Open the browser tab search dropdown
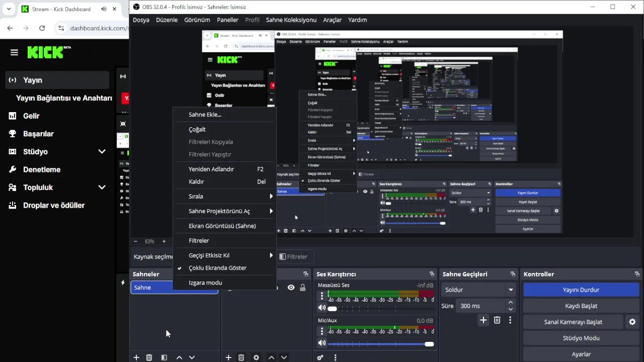 [9, 9]
